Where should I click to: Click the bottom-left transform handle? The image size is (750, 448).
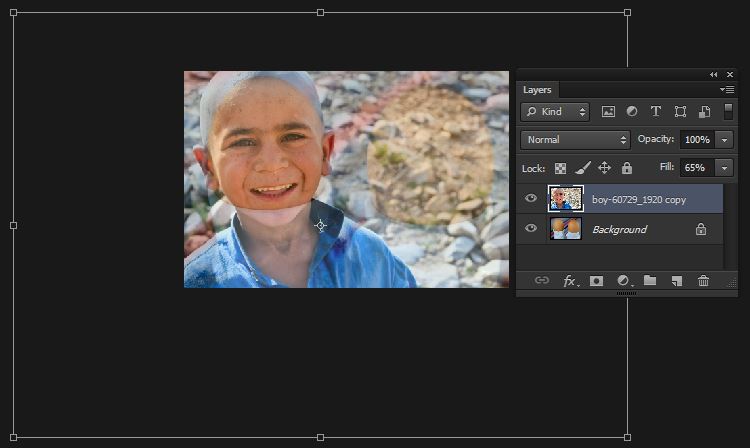13,437
